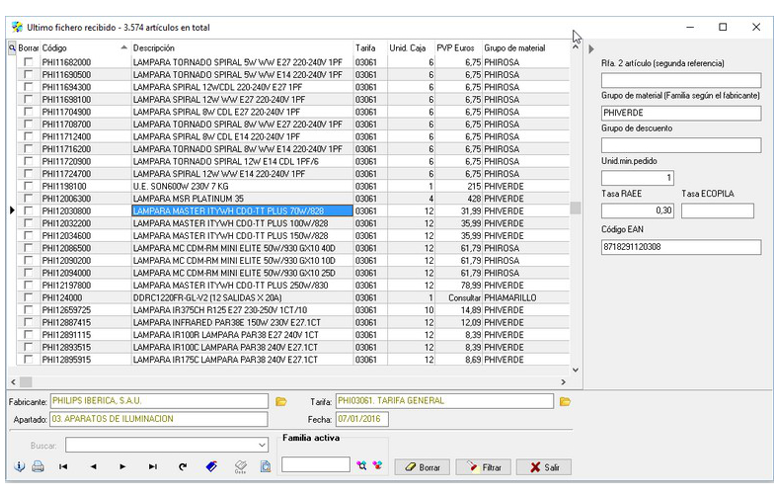Sort by the Código column header
The height and width of the screenshot is (500, 780).
coord(85,48)
